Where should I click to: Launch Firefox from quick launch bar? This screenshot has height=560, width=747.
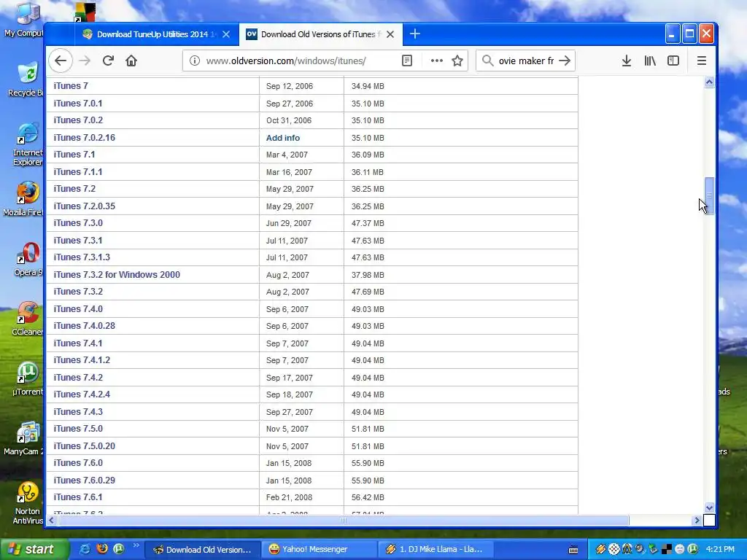(x=102, y=549)
